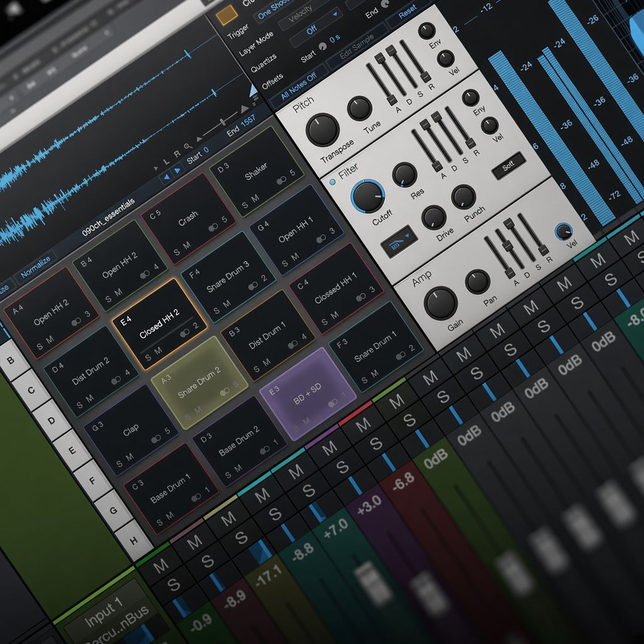Click the Res knob in Filter section
This screenshot has height=644, width=644.
coord(404,175)
